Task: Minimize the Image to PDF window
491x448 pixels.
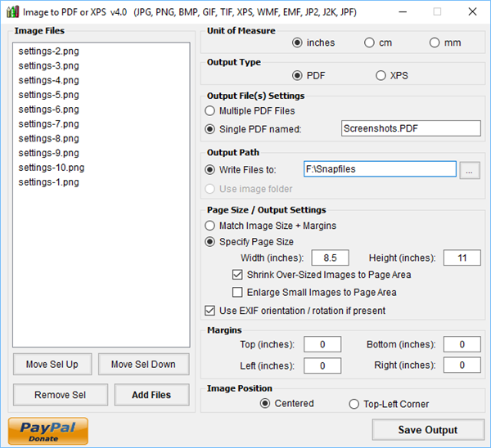Action: [403, 12]
